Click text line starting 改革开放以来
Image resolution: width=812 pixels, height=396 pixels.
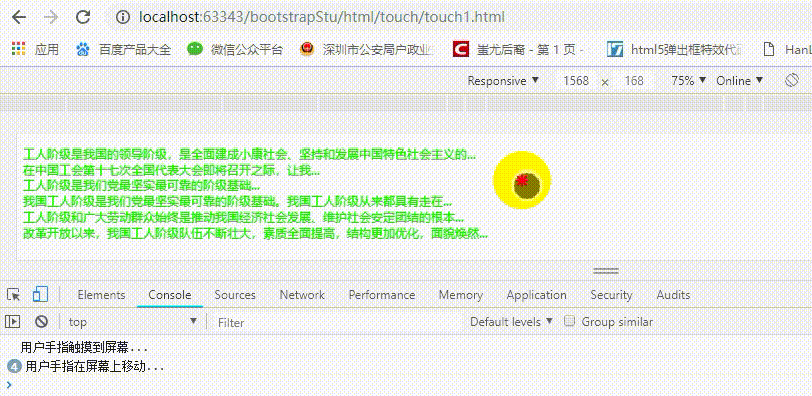coord(256,233)
